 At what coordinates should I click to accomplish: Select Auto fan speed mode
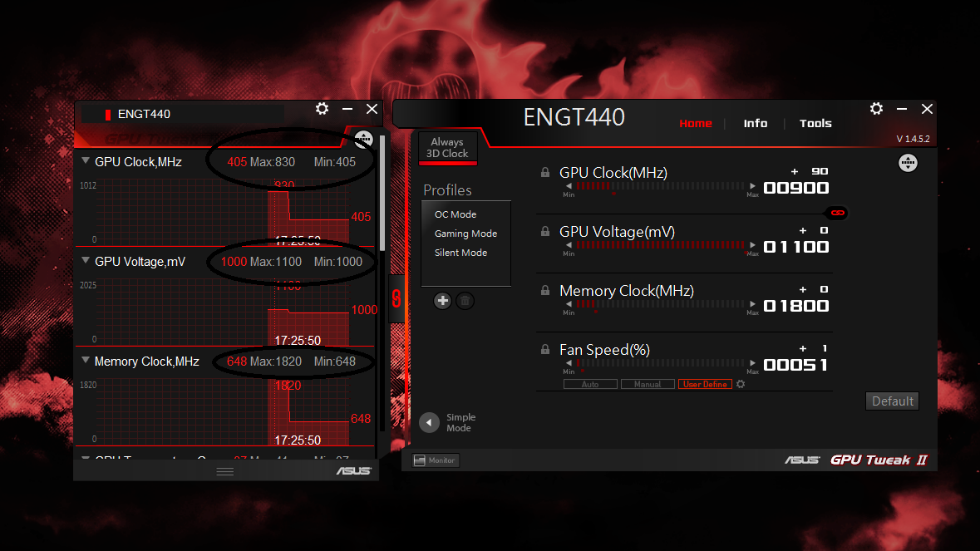(590, 384)
